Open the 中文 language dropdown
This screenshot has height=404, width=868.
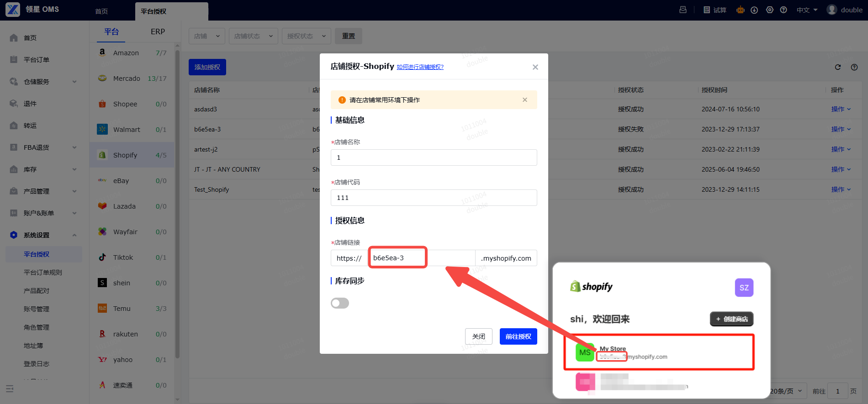pyautogui.click(x=807, y=10)
